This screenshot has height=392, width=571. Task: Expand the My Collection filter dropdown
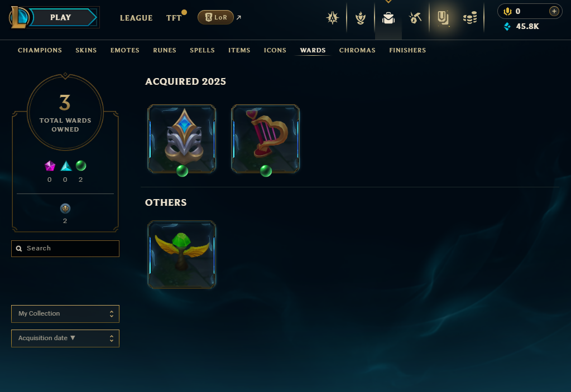(65, 313)
